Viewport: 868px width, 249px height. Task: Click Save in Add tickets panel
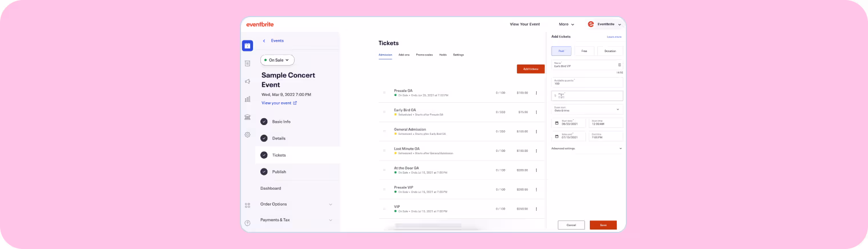point(603,225)
